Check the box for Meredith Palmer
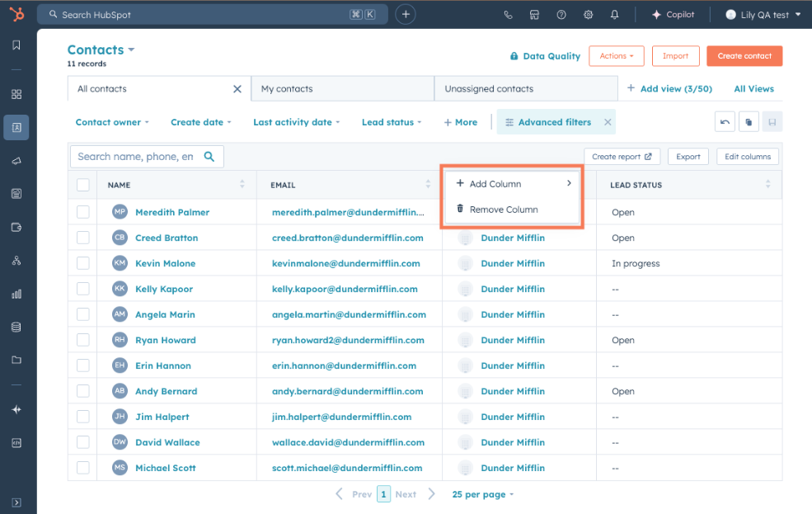812x514 pixels. [x=83, y=212]
